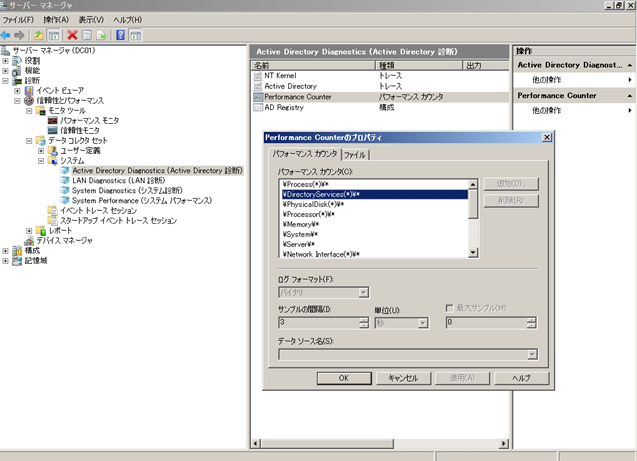
Task: Click the red X delete toolbar icon
Action: (x=72, y=34)
